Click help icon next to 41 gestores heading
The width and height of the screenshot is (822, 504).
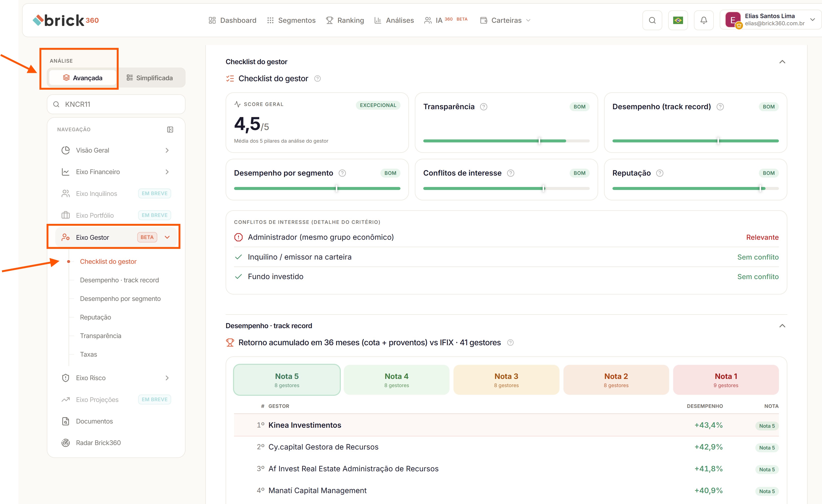coord(510,343)
